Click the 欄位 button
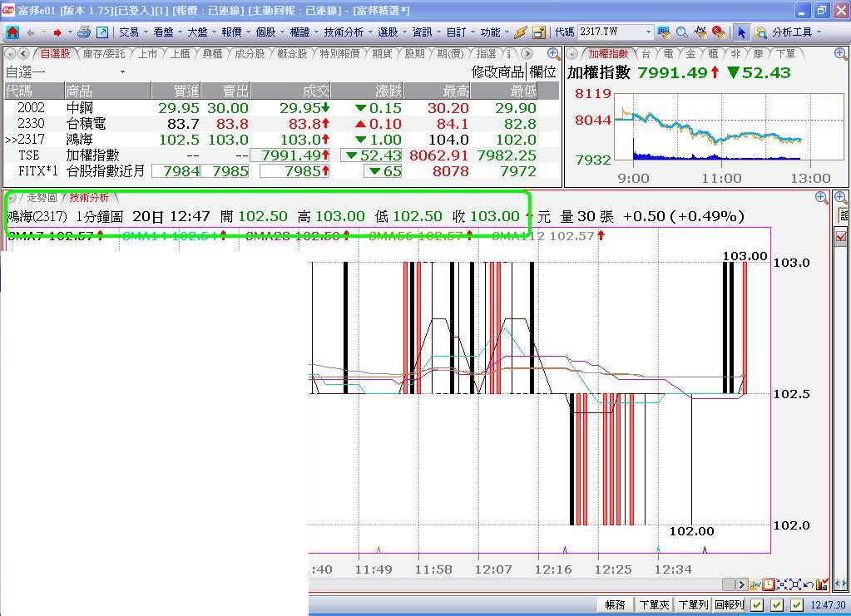Image resolution: width=851 pixels, height=616 pixels. [x=542, y=72]
